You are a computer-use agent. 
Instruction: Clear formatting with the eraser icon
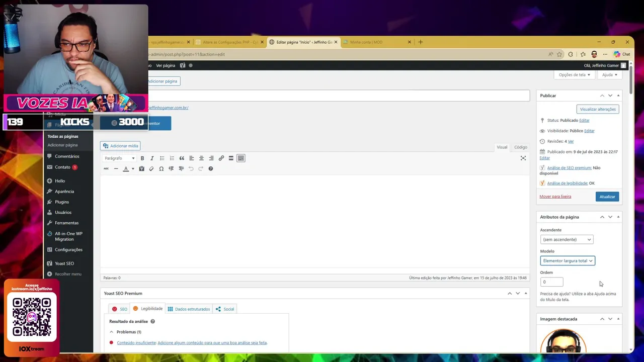(151, 168)
